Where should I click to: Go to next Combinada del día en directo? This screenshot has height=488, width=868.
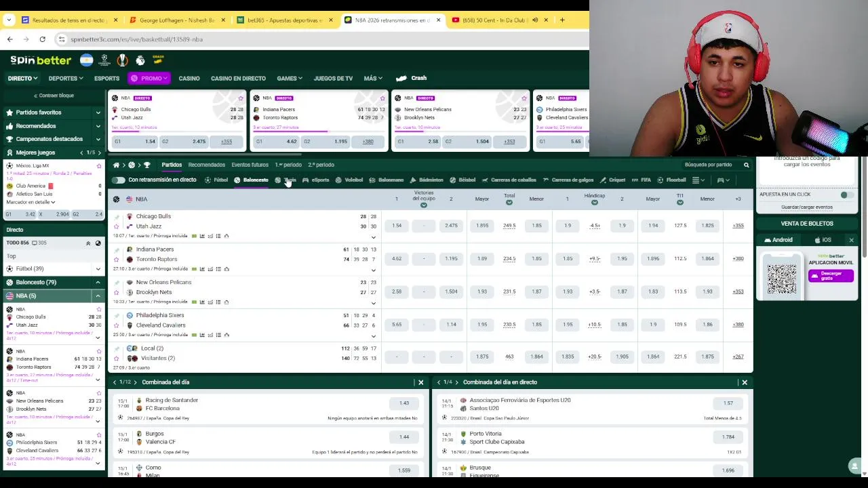pos(456,382)
